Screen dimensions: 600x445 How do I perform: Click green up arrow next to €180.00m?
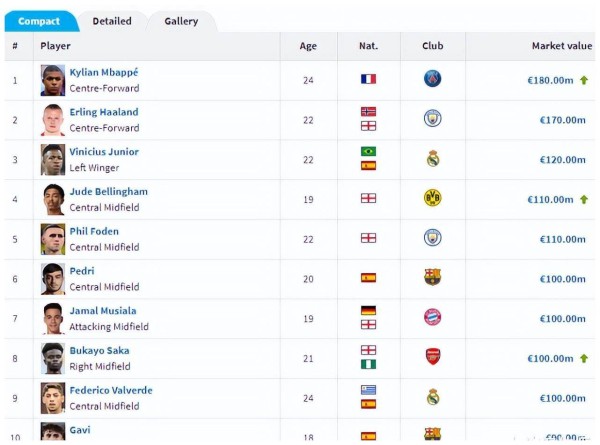point(584,80)
